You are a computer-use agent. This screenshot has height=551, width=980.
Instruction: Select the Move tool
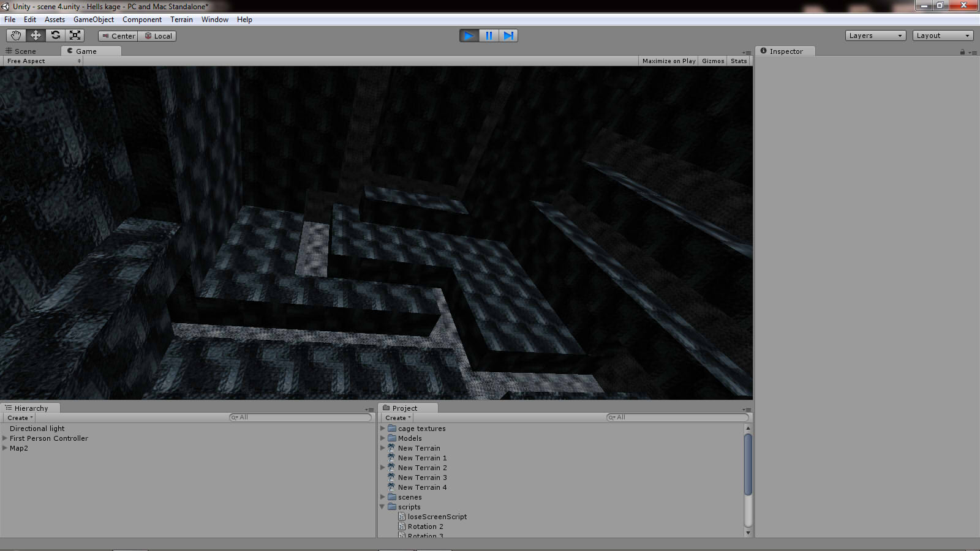tap(36, 36)
